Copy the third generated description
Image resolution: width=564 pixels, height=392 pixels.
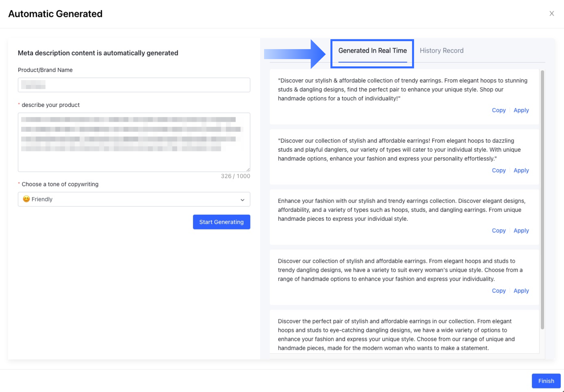click(499, 230)
